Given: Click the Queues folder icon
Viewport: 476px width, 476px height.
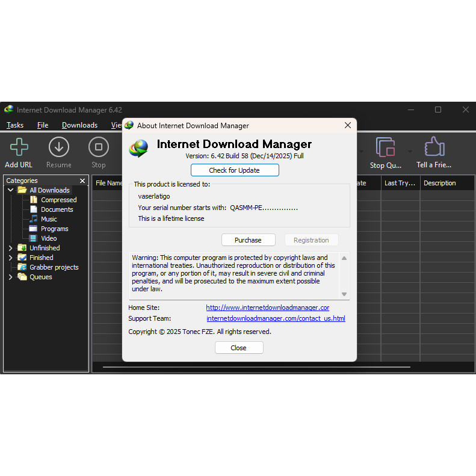Looking at the screenshot, I should (x=22, y=277).
